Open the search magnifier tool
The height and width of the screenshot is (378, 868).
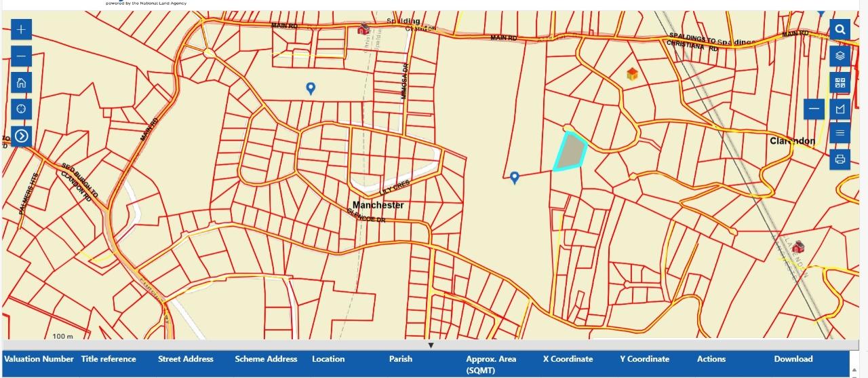(840, 30)
